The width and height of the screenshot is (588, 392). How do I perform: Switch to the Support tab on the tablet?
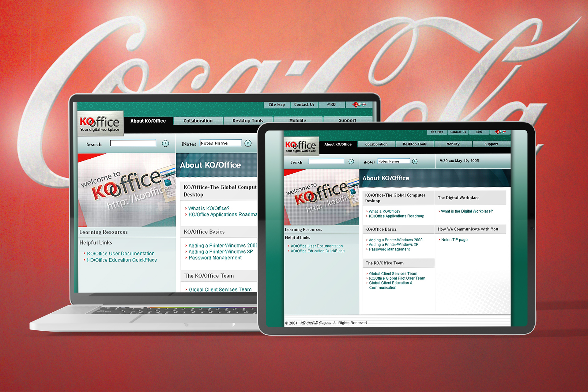point(491,144)
